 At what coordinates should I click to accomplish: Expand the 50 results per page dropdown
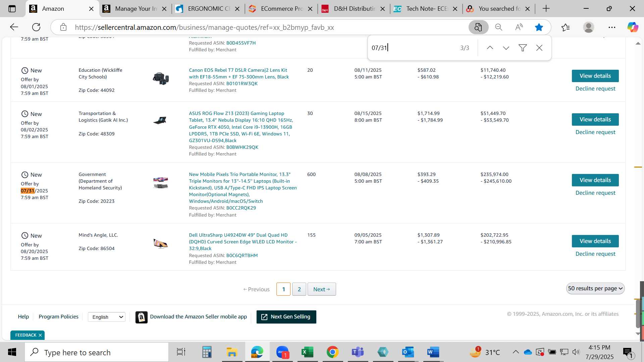pos(595,289)
